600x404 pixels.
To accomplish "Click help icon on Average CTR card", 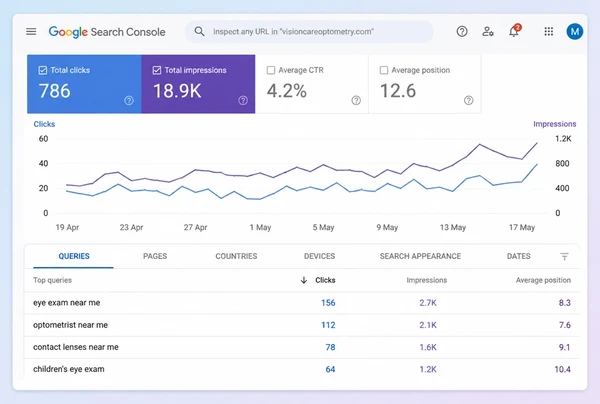I will 356,100.
